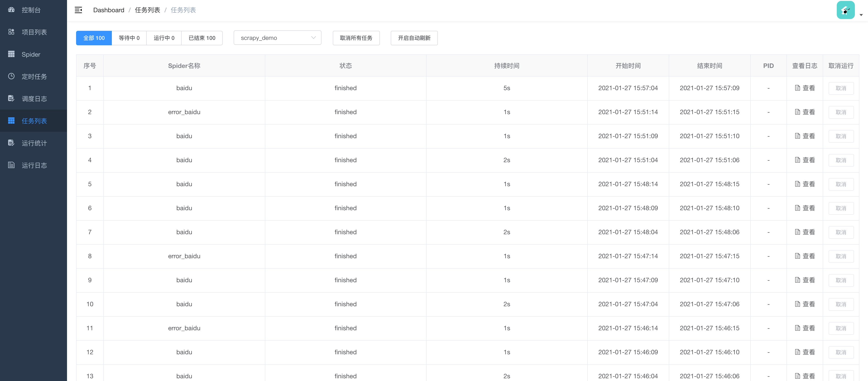Click the Spider table icon in sidebar

(x=11, y=54)
